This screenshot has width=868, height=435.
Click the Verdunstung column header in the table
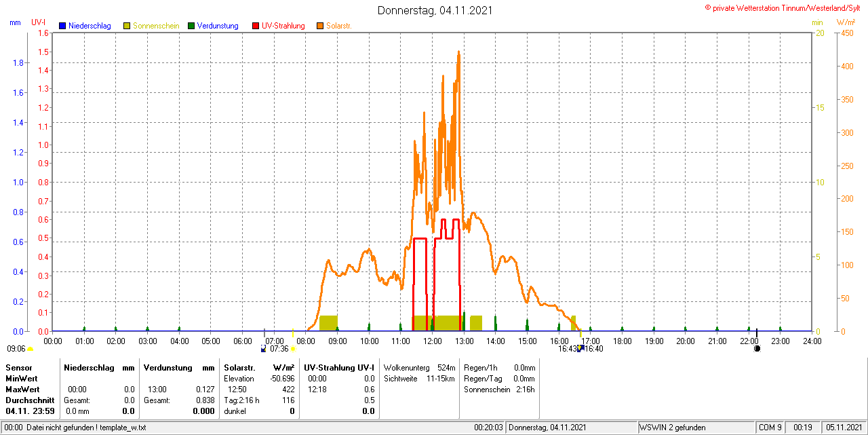coord(167,367)
